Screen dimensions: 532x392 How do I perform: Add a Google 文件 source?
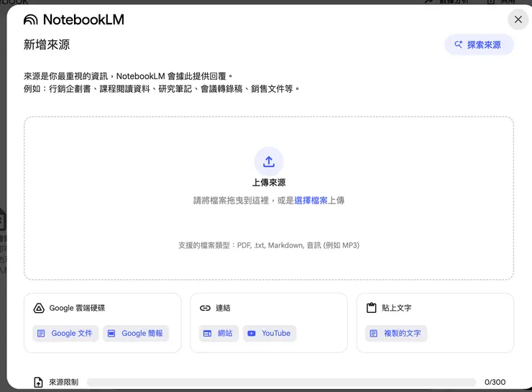[x=65, y=333]
